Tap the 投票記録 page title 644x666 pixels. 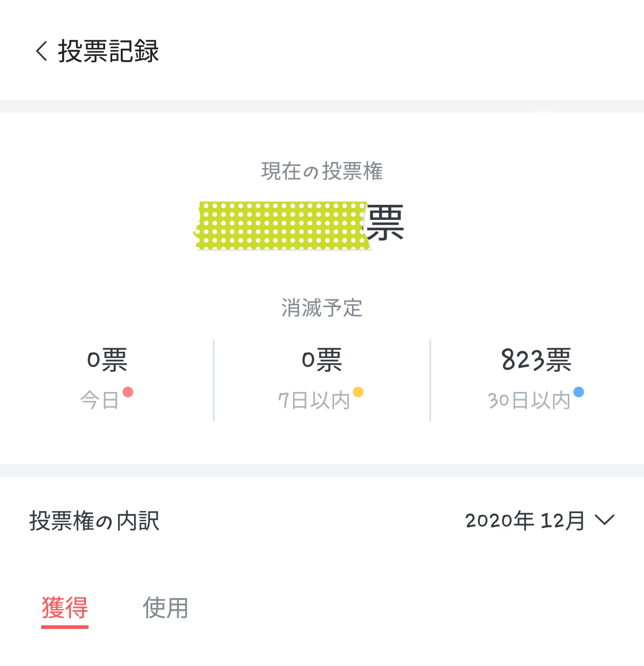tap(109, 51)
